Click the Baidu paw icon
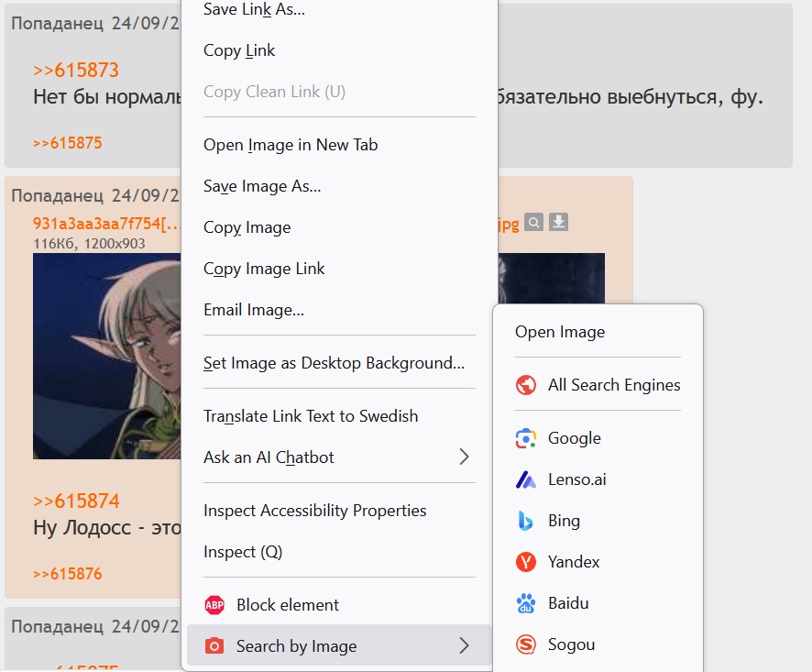 [526, 603]
